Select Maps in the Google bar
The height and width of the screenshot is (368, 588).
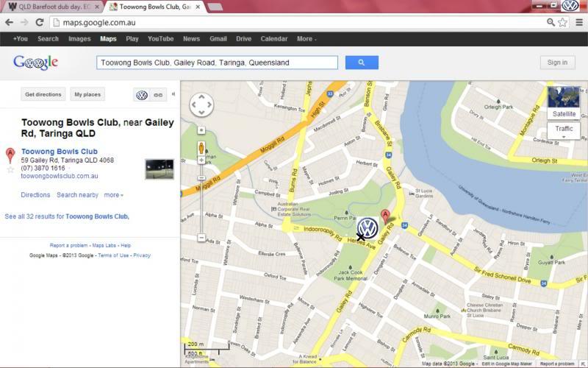tap(108, 39)
